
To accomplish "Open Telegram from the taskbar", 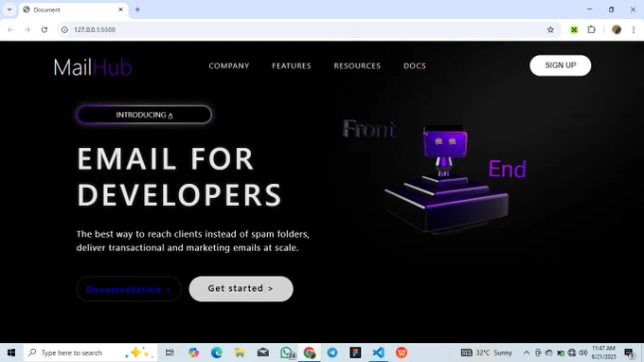I will click(332, 353).
